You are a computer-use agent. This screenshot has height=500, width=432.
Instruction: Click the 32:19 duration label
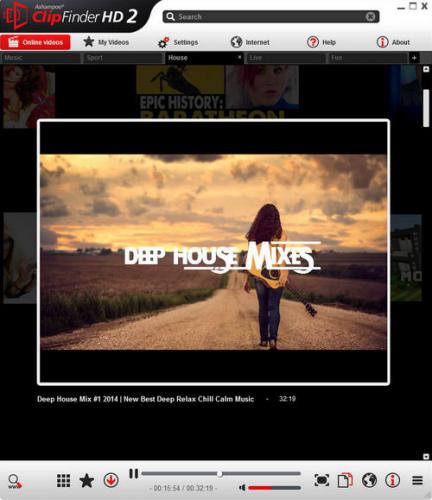tap(287, 399)
